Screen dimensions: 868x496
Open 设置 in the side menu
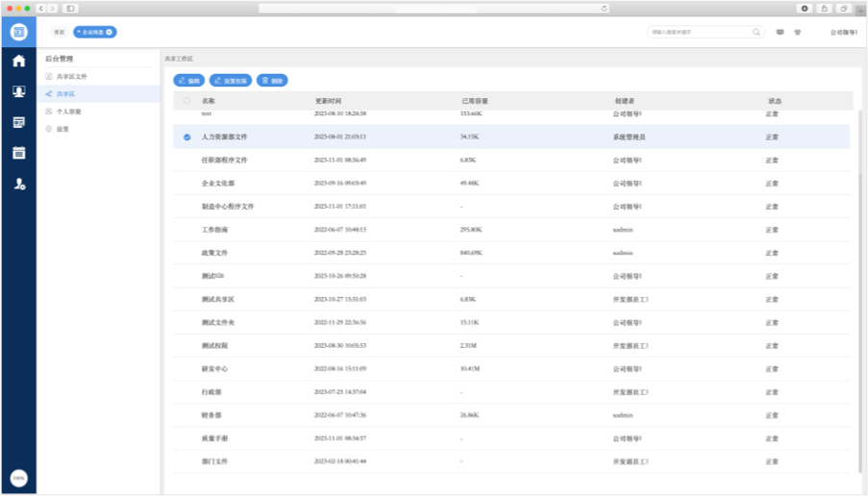tap(62, 129)
